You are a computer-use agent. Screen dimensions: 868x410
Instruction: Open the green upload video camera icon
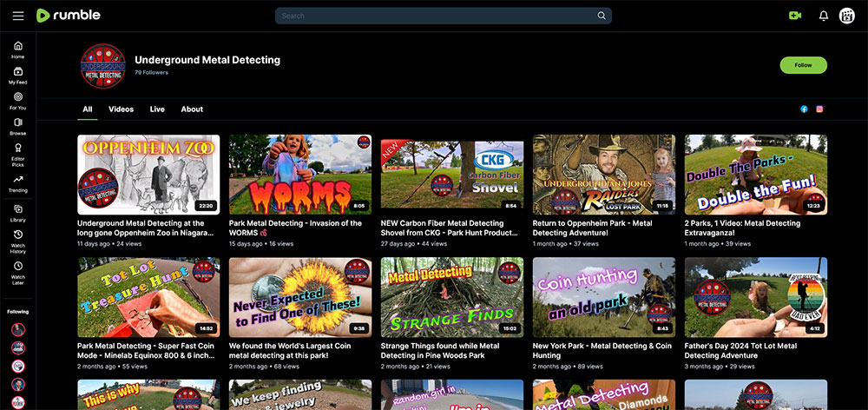795,16
